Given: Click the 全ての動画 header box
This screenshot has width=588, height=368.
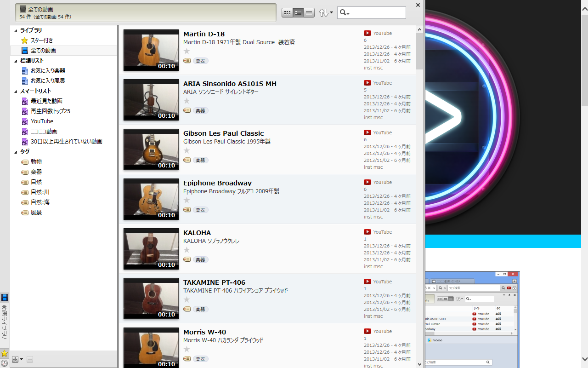Looking at the screenshot, I should [146, 13].
